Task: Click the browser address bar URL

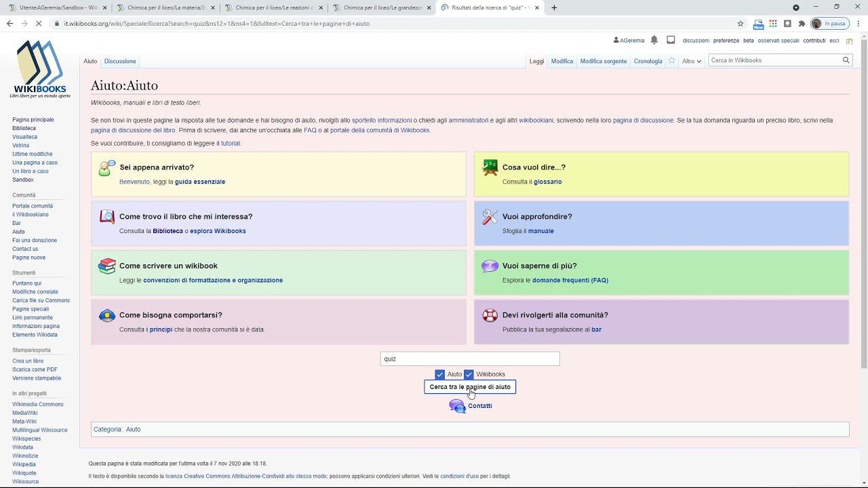Action: click(x=217, y=23)
